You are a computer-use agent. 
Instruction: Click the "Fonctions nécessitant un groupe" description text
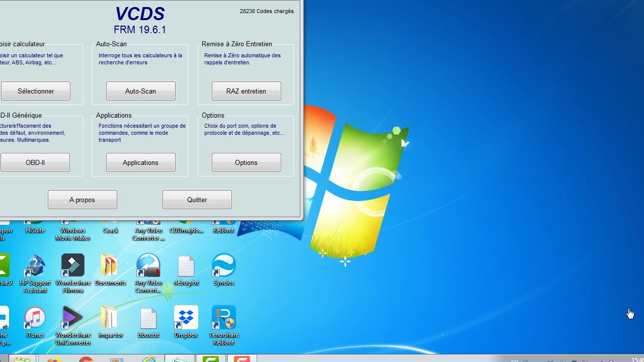point(142,133)
